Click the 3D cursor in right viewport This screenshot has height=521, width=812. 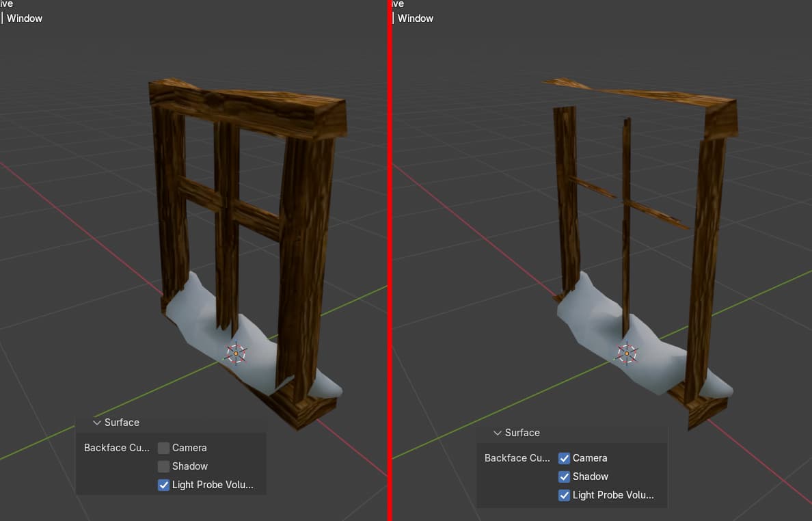(x=627, y=353)
